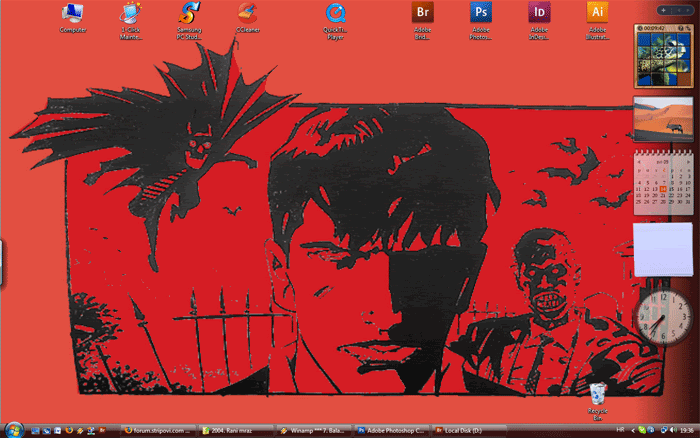This screenshot has width=700, height=438.
Task: Add a gadget with the sidebar plus button
Action: point(663,10)
